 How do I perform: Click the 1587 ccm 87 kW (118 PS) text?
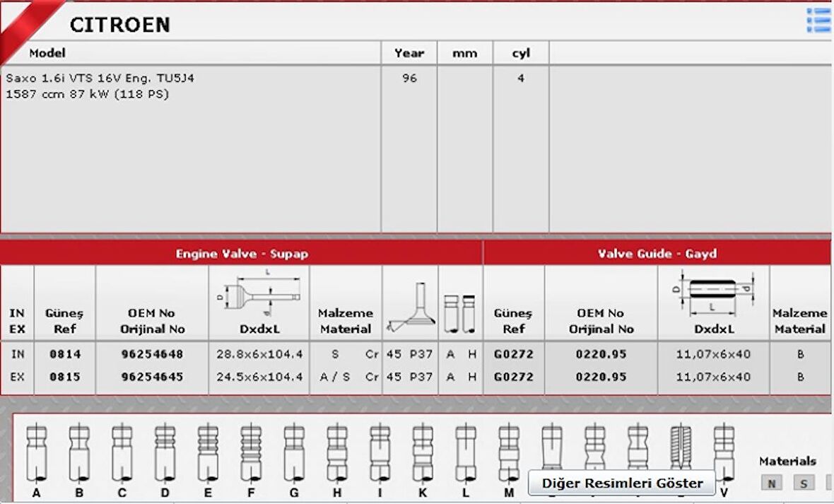(x=87, y=94)
